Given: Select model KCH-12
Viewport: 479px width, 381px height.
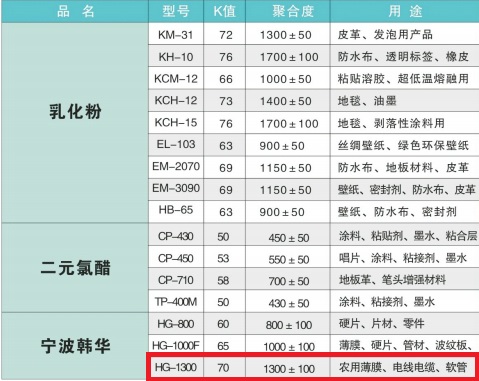Looking at the screenshot, I should coord(176,100).
